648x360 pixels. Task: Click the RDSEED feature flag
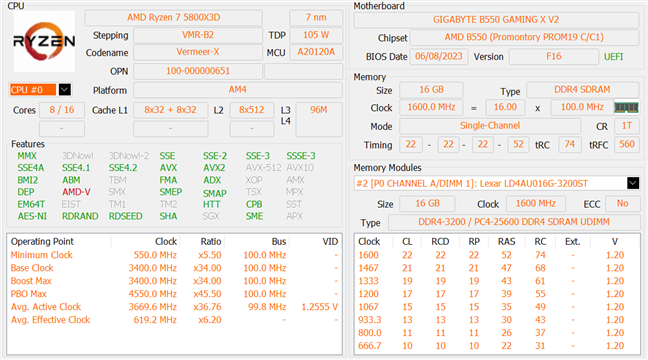tap(125, 216)
